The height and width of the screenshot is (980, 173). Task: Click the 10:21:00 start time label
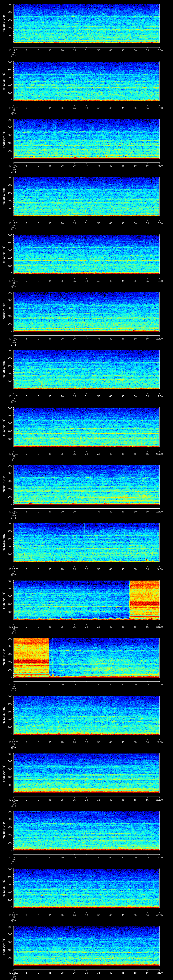pyautogui.click(x=13, y=454)
